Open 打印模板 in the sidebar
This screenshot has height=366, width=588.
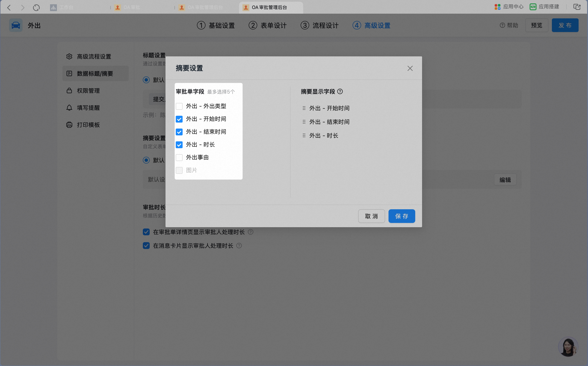click(96, 125)
